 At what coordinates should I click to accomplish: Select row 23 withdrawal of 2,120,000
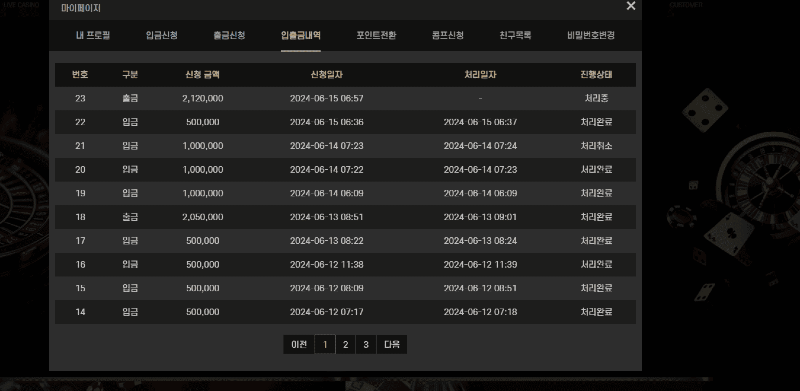tap(345, 99)
